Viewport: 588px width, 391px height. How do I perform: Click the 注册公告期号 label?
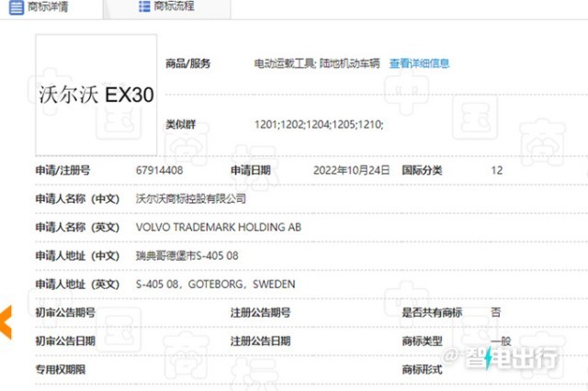(x=261, y=312)
